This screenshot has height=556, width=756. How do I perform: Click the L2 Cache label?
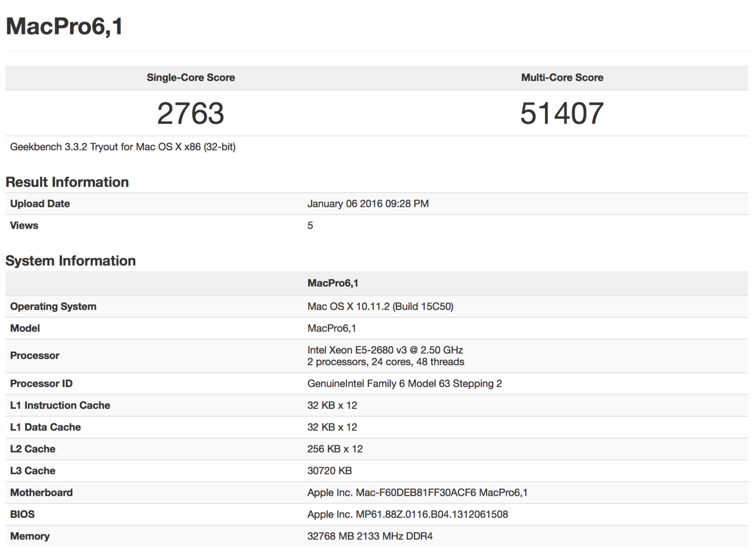pos(33,449)
